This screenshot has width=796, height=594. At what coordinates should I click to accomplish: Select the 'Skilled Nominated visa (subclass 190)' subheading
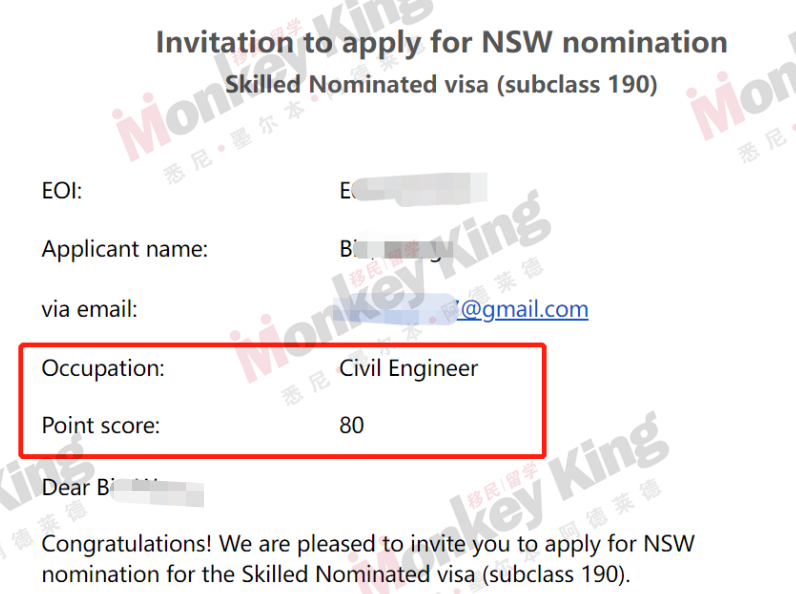(x=441, y=84)
